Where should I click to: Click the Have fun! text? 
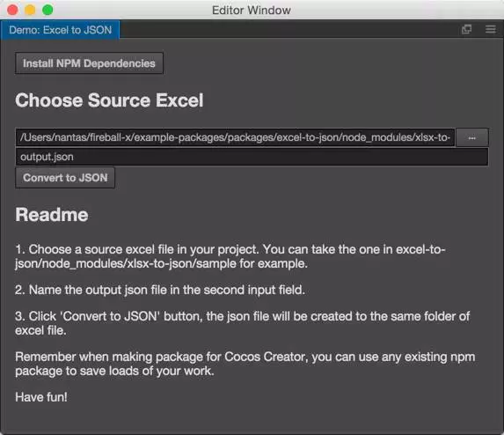click(x=41, y=397)
